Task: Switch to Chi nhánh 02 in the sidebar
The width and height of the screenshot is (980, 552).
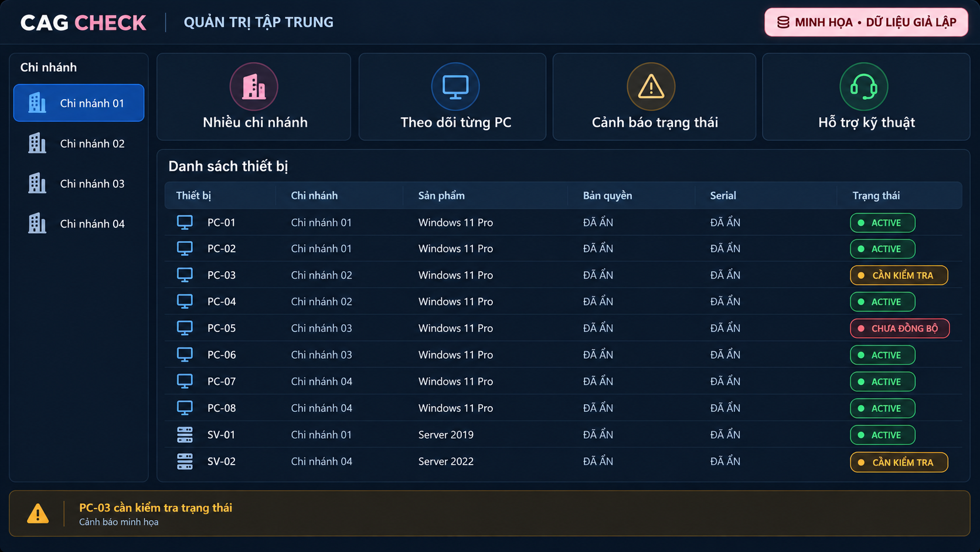Action: pyautogui.click(x=79, y=143)
